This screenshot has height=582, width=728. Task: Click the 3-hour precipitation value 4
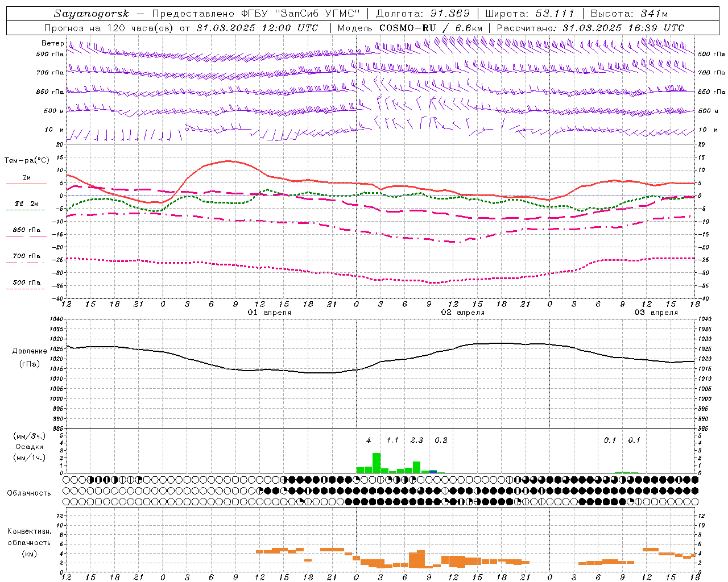pos(369,440)
